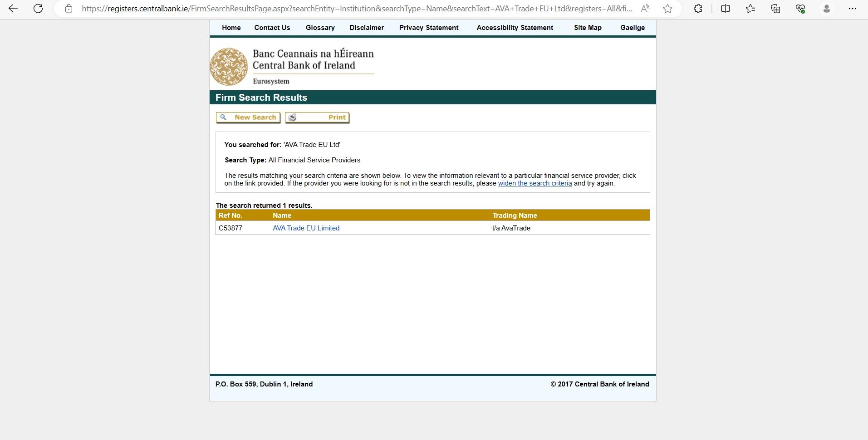This screenshot has width=868, height=440.
Task: Toggle Split screen icon
Action: [x=726, y=9]
